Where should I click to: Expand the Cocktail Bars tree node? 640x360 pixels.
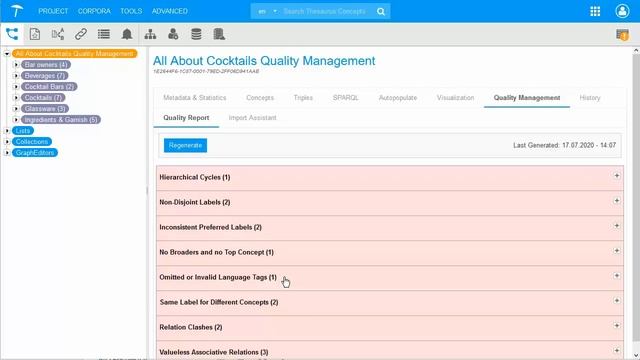16,87
